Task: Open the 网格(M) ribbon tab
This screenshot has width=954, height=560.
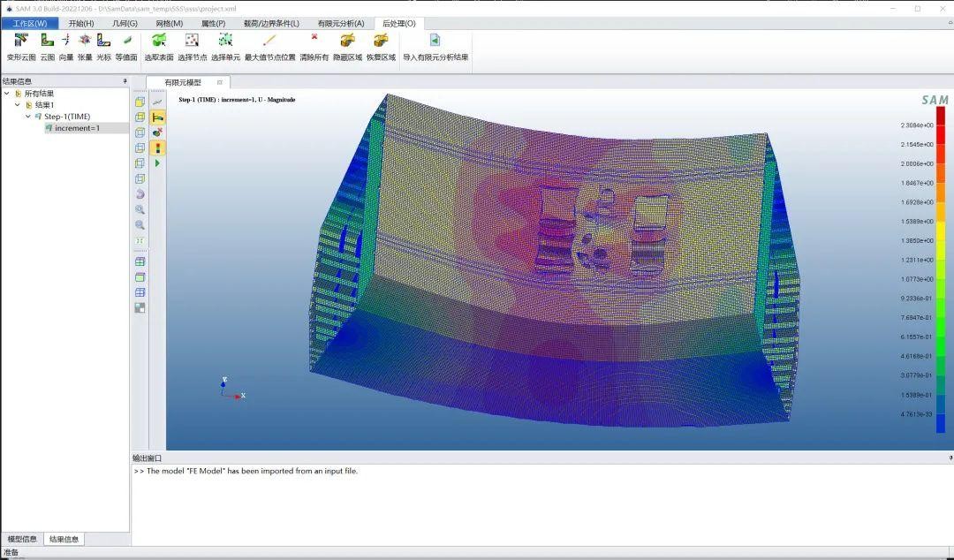Action: tap(169, 23)
